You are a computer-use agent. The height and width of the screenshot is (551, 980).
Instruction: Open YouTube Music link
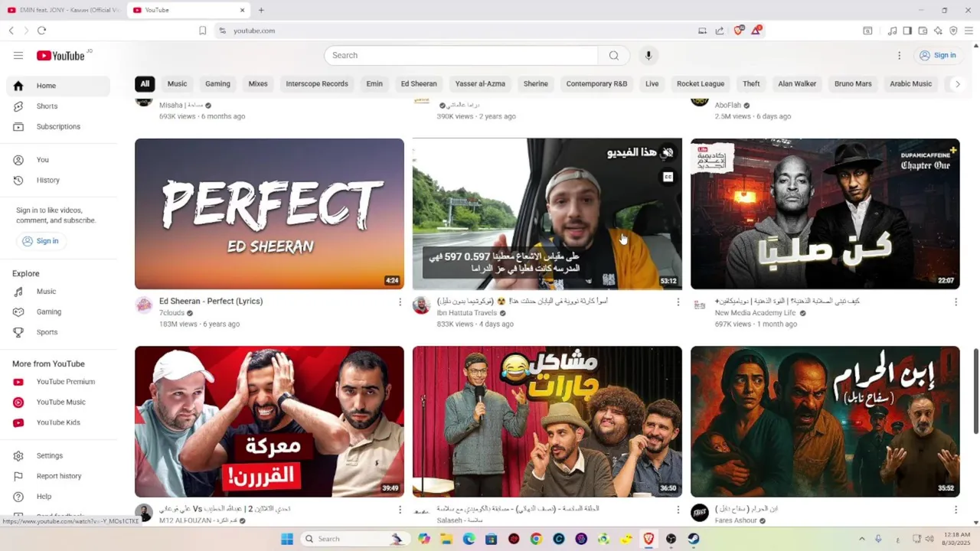tap(58, 402)
